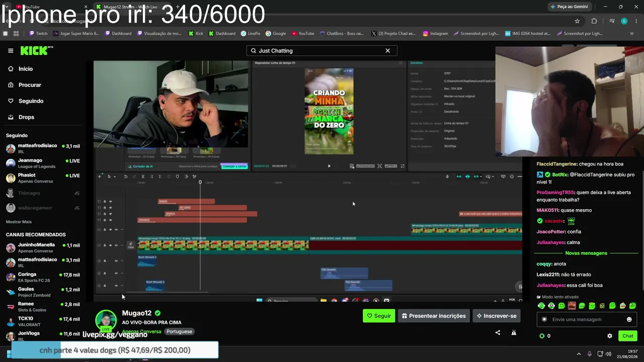This screenshot has width=644, height=362.
Task: Click chat username Lexis2211
Action: (548, 275)
